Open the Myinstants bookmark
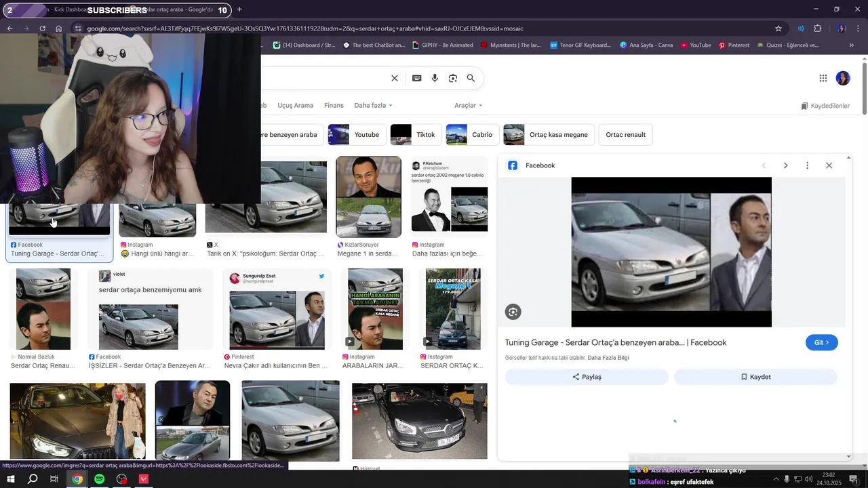868x488 pixels. (x=511, y=45)
